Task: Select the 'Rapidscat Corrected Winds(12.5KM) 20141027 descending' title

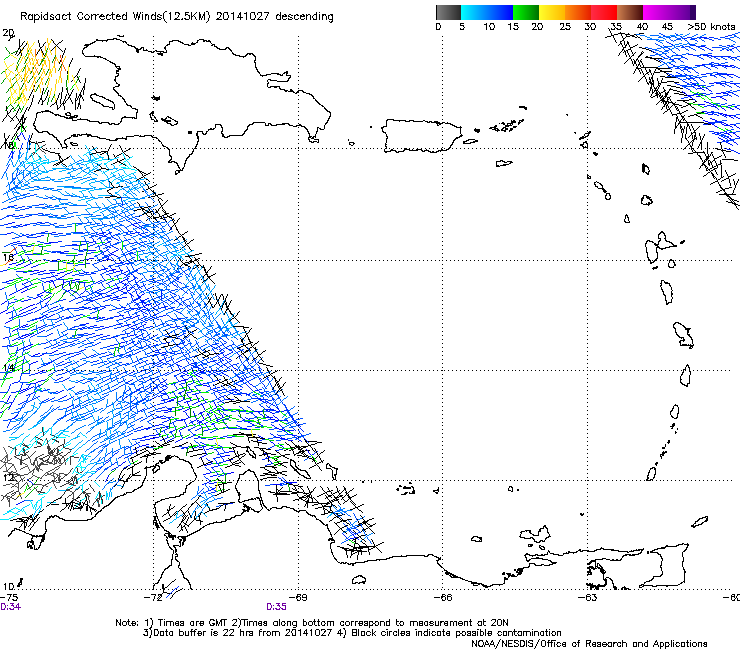Action: 177,17
